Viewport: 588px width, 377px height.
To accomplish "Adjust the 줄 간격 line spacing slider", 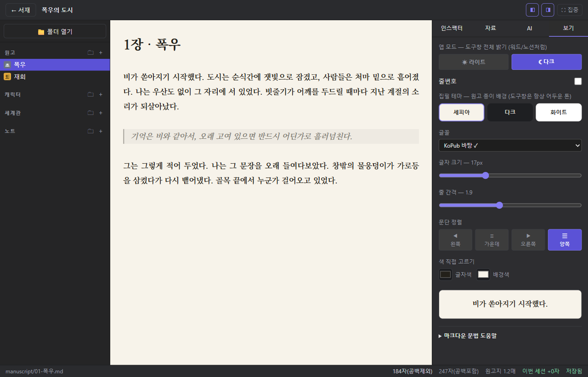I will (x=510, y=205).
